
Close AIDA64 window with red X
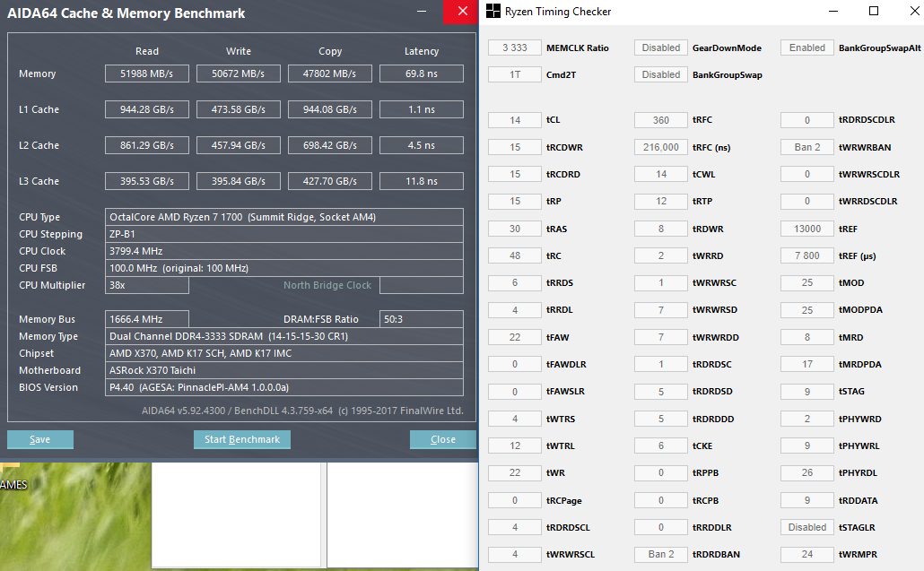(x=463, y=12)
